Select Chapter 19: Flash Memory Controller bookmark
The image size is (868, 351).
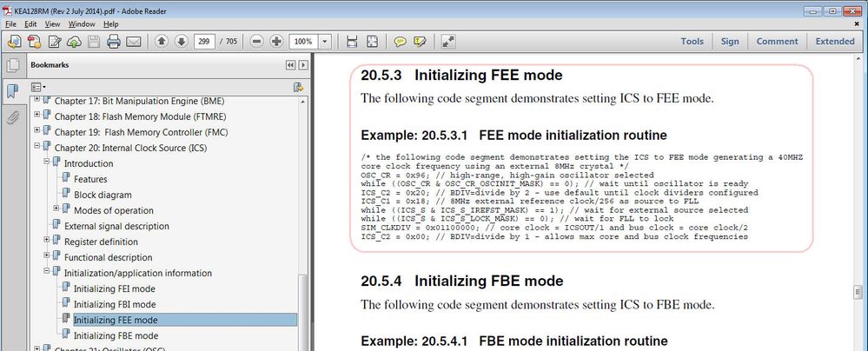click(141, 132)
